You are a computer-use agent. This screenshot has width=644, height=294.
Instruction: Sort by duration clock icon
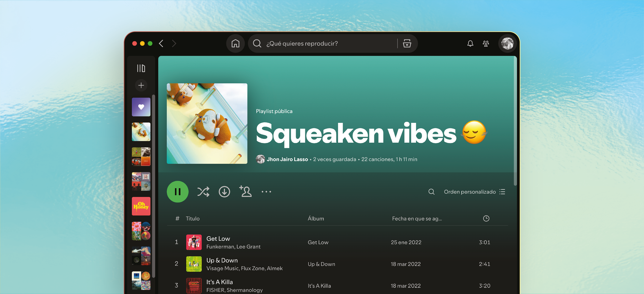point(486,218)
